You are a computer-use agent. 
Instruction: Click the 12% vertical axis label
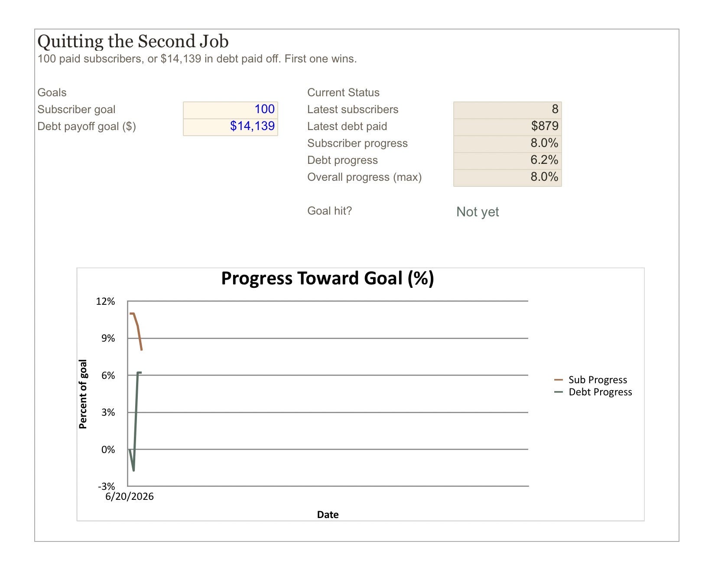tap(105, 301)
